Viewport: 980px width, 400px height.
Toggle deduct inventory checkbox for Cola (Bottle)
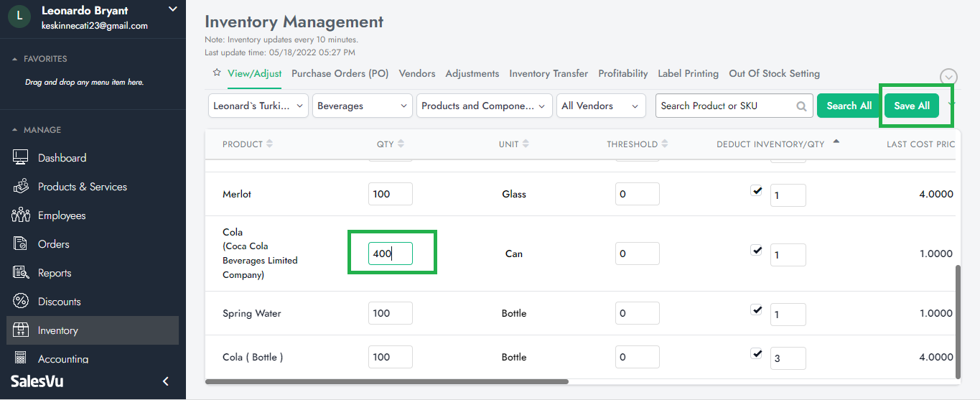[756, 353]
